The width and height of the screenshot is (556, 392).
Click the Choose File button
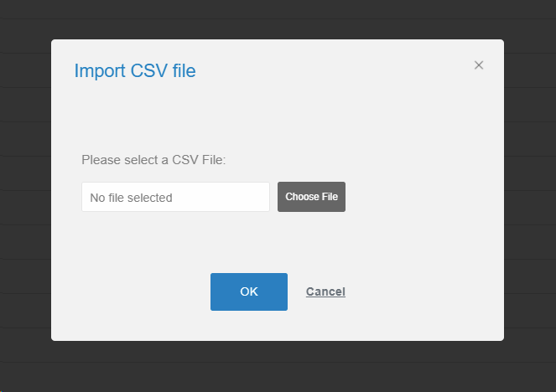(x=311, y=197)
